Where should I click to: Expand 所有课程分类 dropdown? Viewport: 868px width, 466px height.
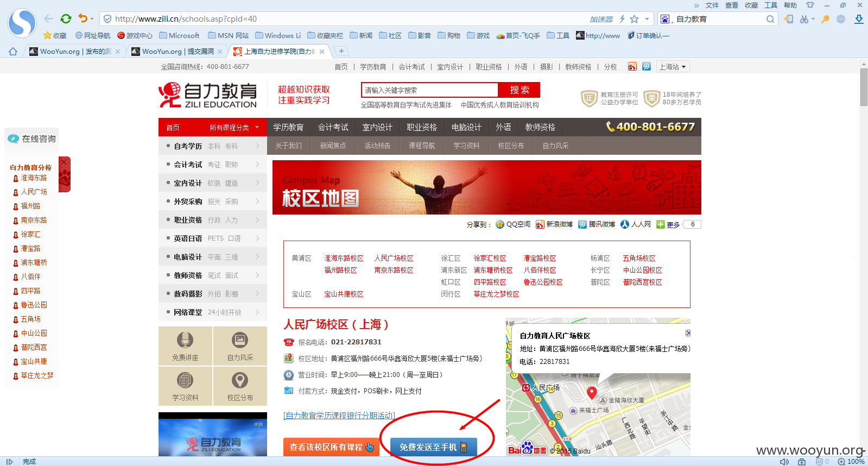coord(235,128)
